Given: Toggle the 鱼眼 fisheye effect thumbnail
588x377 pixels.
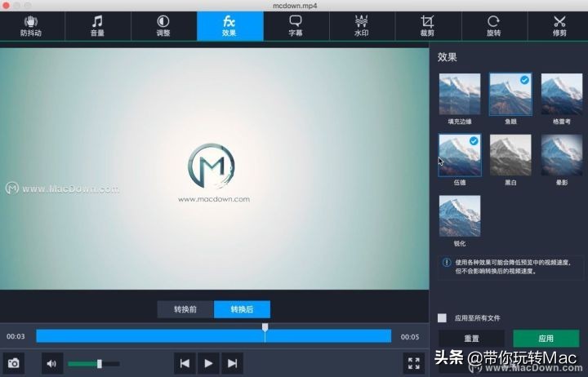Looking at the screenshot, I should (x=510, y=94).
